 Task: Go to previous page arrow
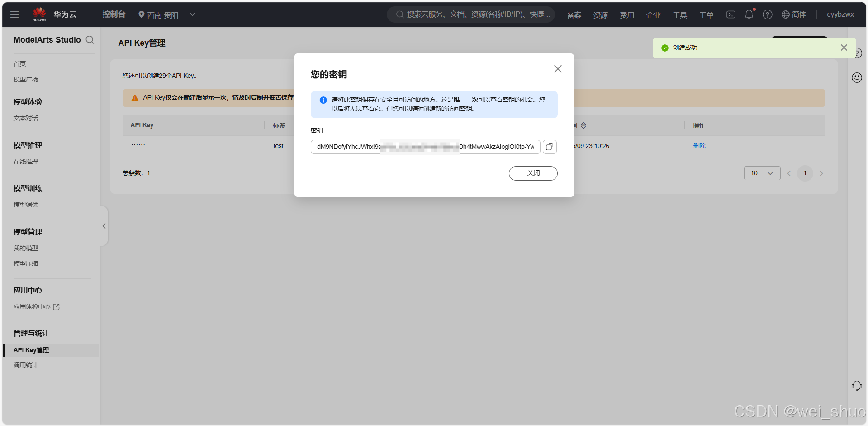pyautogui.click(x=789, y=173)
